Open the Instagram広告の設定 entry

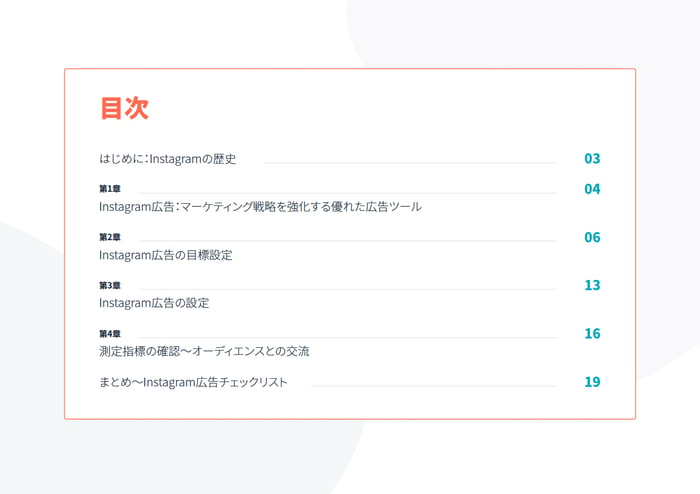coord(154,303)
